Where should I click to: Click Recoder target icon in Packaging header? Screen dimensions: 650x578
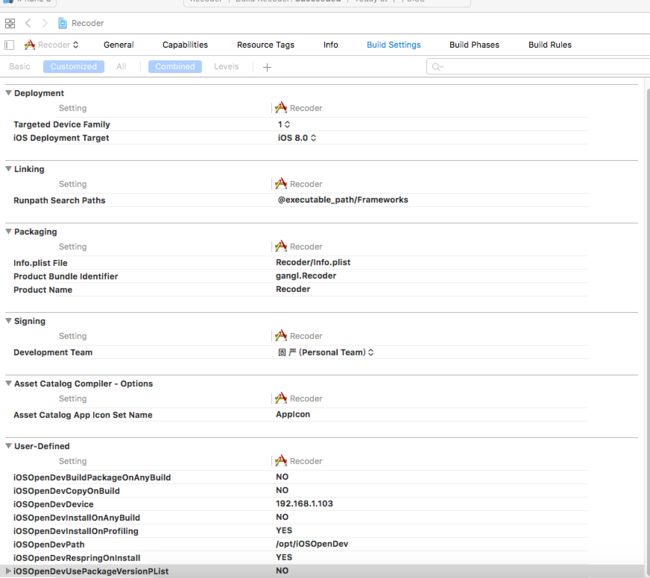tap(281, 246)
